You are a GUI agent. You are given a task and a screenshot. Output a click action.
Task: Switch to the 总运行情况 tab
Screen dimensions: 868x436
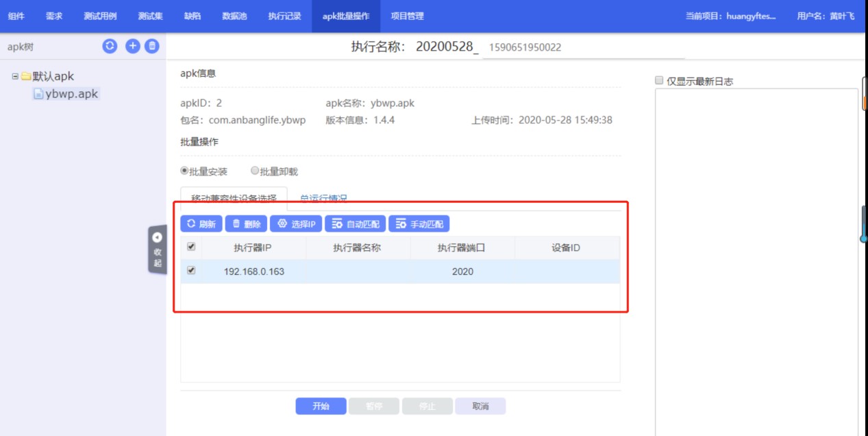tap(323, 198)
